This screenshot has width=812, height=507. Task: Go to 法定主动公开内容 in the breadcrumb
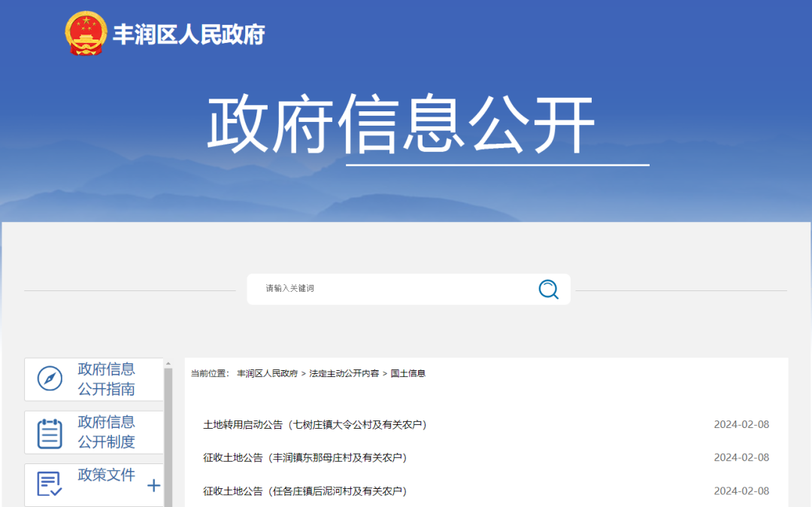tap(344, 374)
